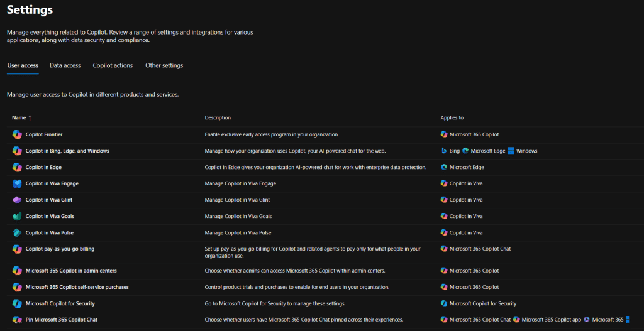The width and height of the screenshot is (644, 331).
Task: Open the Pin Microsoft 365 Copilot Chat setting
Action: [x=62, y=320]
